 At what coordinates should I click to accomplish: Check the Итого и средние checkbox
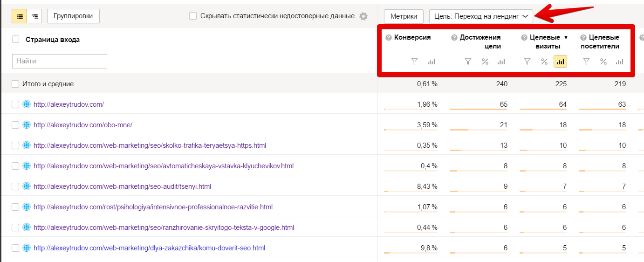pyautogui.click(x=16, y=84)
